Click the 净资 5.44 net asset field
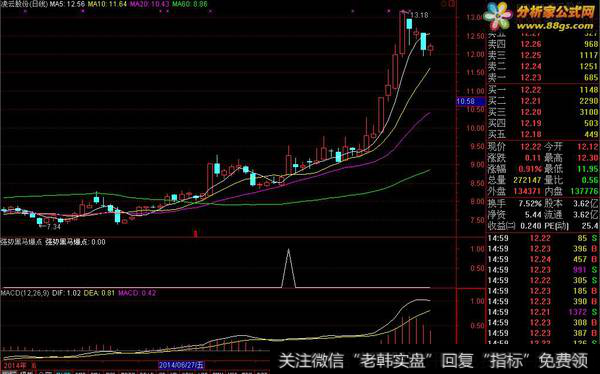Image resolution: width=600 pixels, height=374 pixels. [514, 214]
